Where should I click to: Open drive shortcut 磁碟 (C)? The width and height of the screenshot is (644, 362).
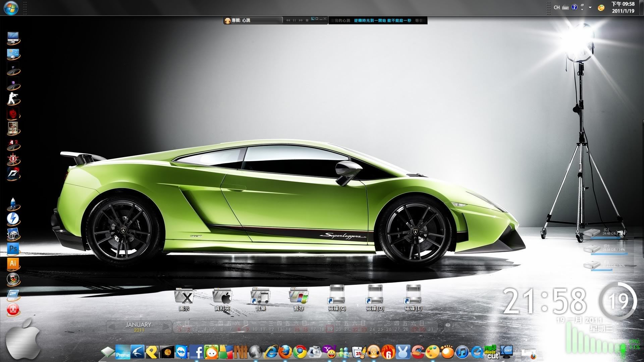(337, 298)
